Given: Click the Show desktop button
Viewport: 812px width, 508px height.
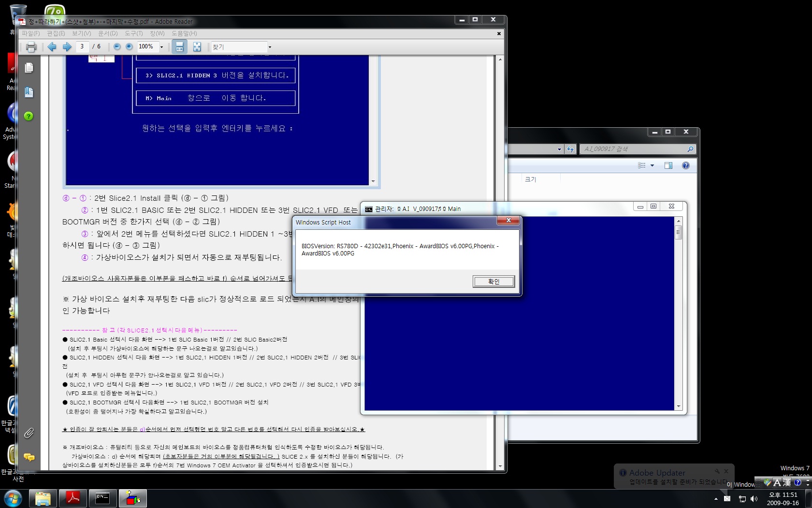Looking at the screenshot, I should click(808, 499).
